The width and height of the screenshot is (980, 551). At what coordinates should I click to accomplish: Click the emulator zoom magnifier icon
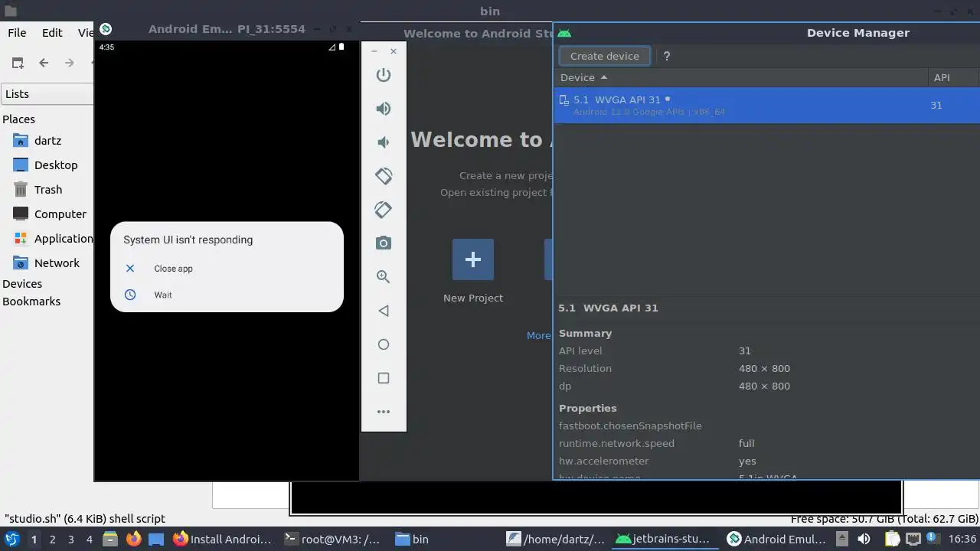pyautogui.click(x=384, y=277)
